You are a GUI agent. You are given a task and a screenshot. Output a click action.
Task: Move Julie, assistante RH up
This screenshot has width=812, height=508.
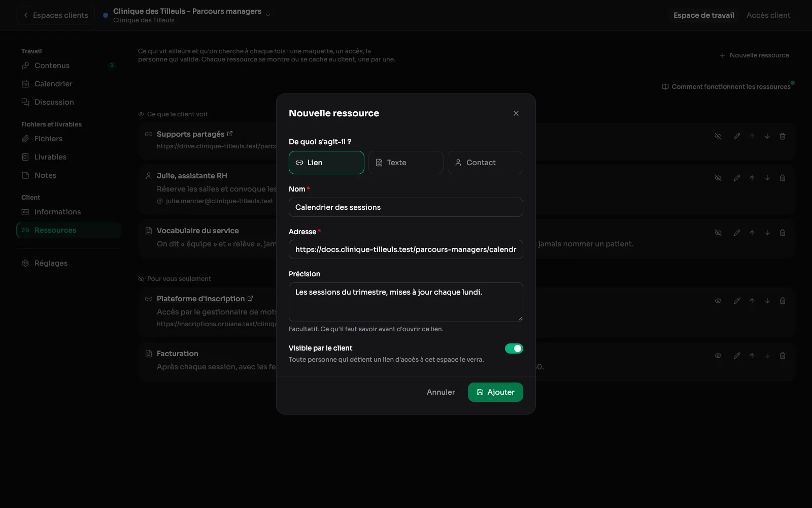click(x=752, y=178)
